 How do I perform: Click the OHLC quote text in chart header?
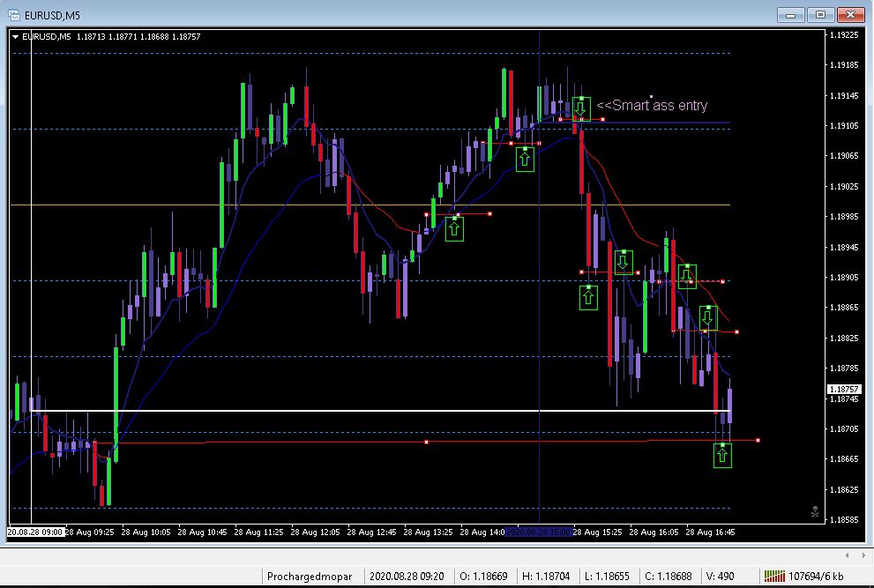click(138, 37)
